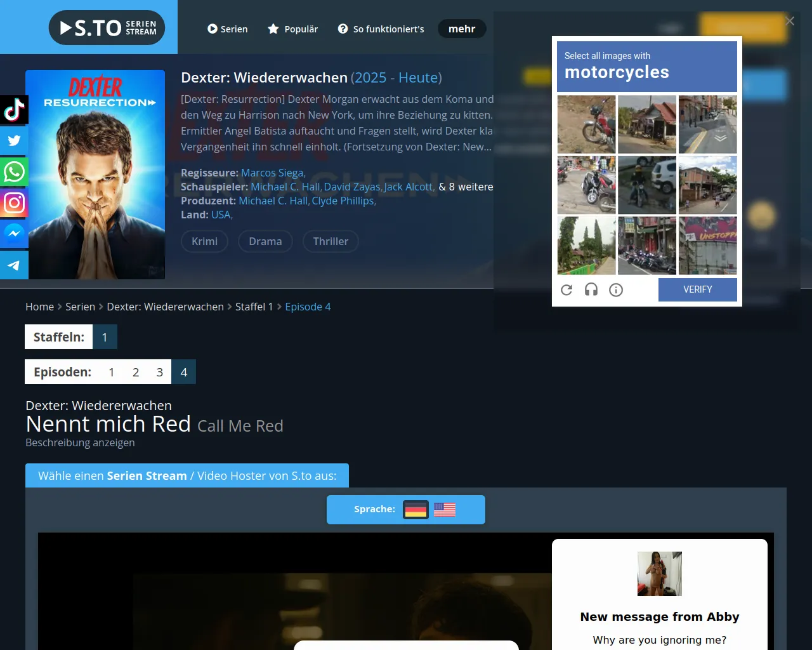Open the TikTok share icon
812x650 pixels.
tap(14, 110)
